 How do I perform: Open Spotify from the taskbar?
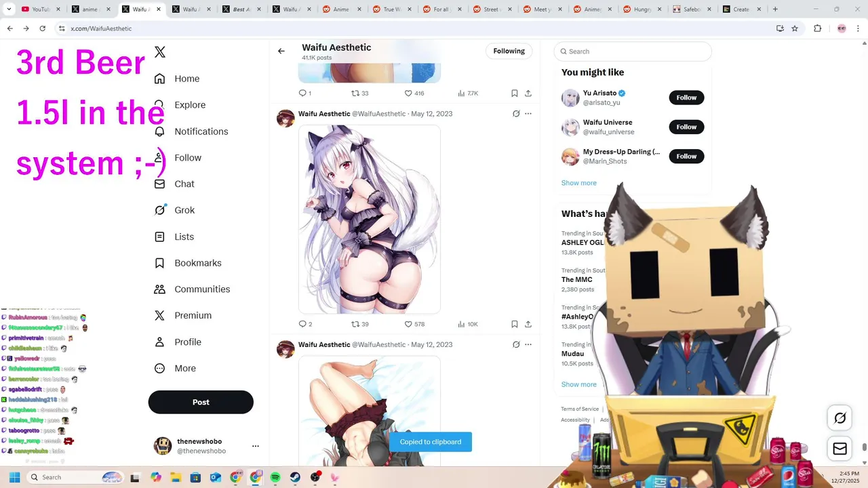pos(275,477)
